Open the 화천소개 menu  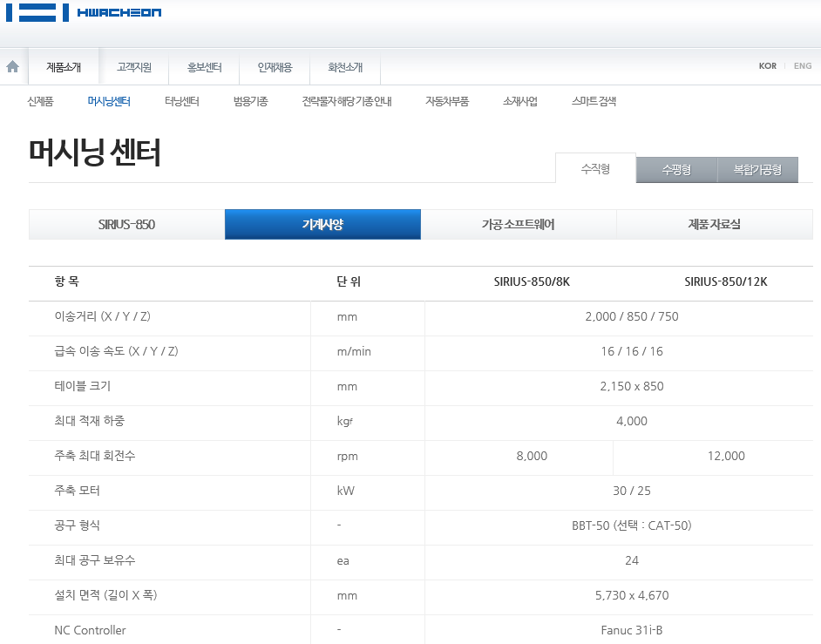pos(345,67)
